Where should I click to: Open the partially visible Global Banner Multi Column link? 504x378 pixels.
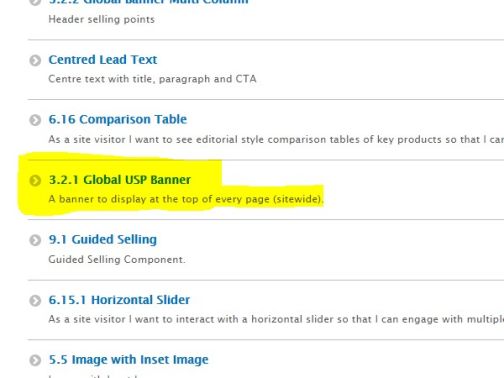pos(148,2)
